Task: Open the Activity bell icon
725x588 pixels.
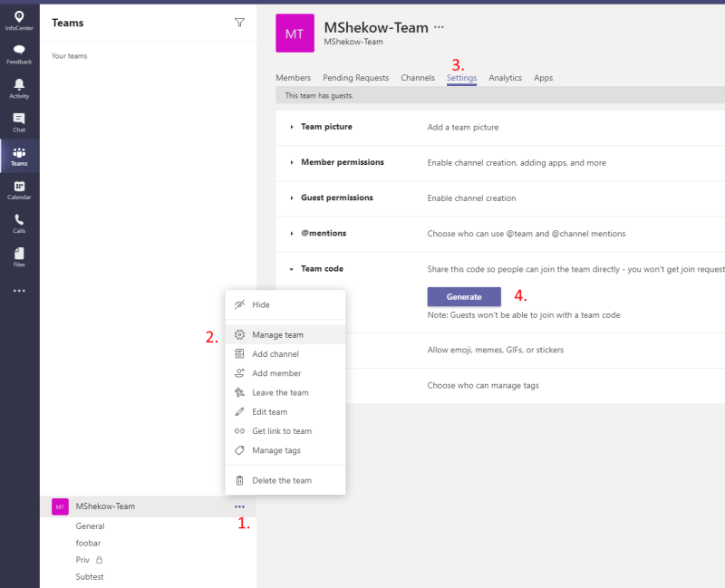Action: tap(19, 88)
